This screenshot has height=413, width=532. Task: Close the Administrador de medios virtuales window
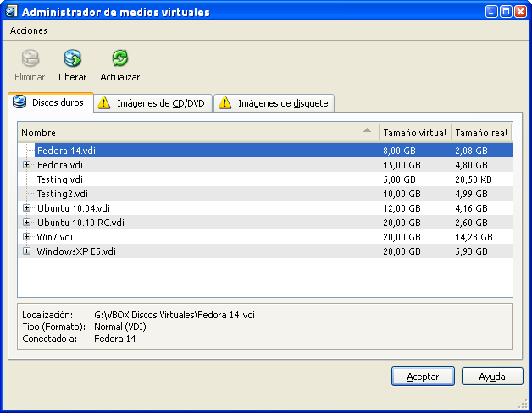point(520,12)
